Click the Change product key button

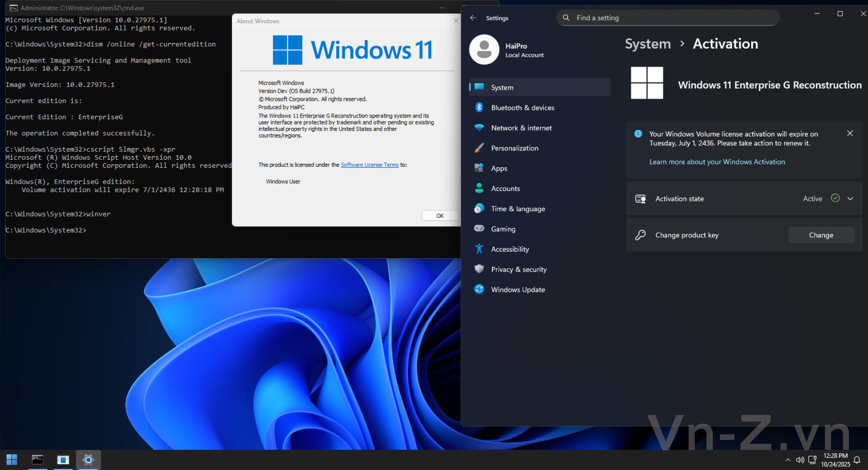[x=821, y=235]
